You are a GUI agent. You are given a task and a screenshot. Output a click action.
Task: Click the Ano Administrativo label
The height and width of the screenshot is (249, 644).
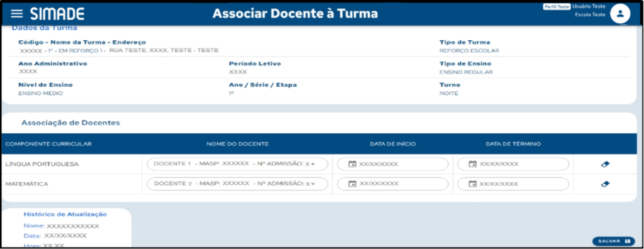pyautogui.click(x=53, y=64)
